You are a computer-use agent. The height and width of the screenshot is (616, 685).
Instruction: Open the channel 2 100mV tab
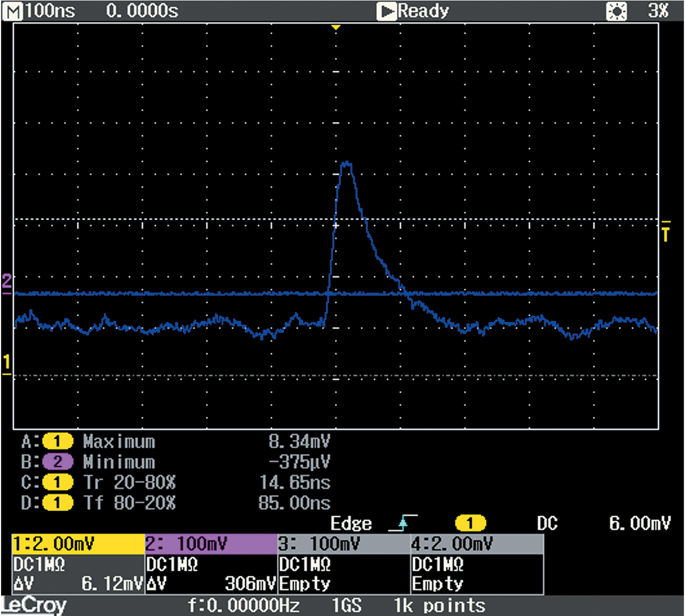[x=211, y=544]
